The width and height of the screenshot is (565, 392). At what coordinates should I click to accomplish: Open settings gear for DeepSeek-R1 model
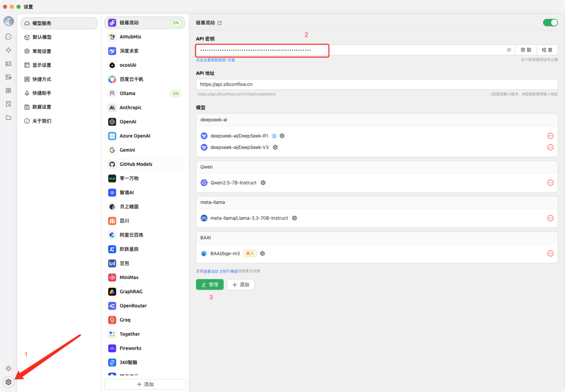(282, 136)
